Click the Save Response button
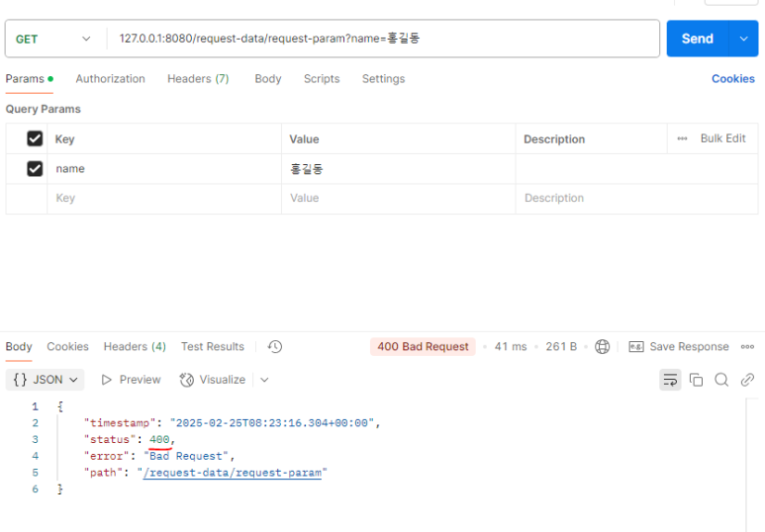Viewport: 765px width, 532px height. (x=679, y=347)
